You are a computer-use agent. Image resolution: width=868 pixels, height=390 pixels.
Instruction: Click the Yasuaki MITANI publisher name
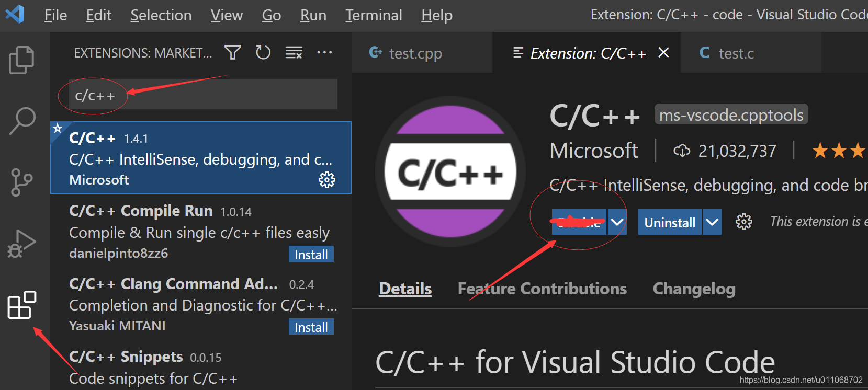[117, 326]
